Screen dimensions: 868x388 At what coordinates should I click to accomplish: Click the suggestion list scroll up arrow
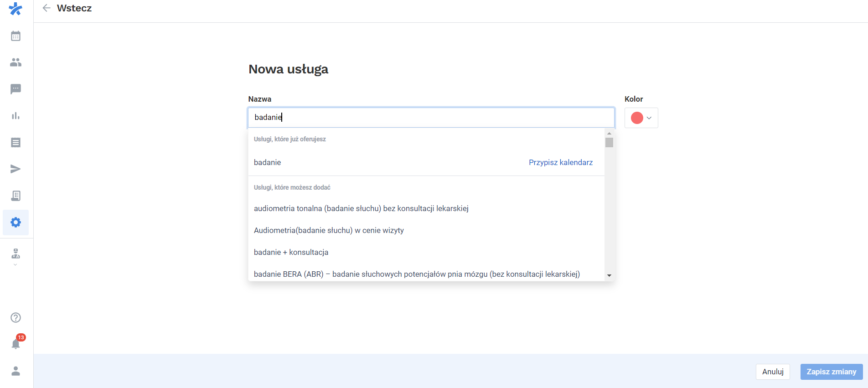point(609,133)
